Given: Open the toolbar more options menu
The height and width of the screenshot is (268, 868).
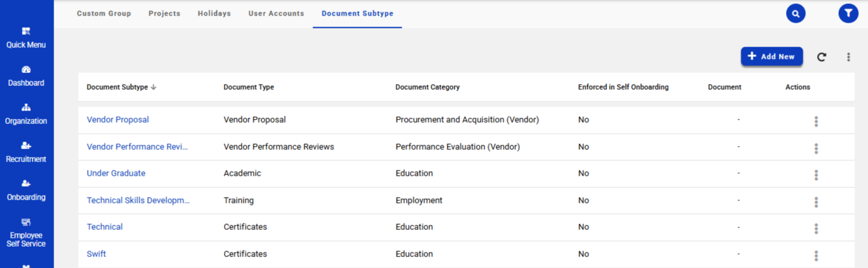Looking at the screenshot, I should point(849,57).
